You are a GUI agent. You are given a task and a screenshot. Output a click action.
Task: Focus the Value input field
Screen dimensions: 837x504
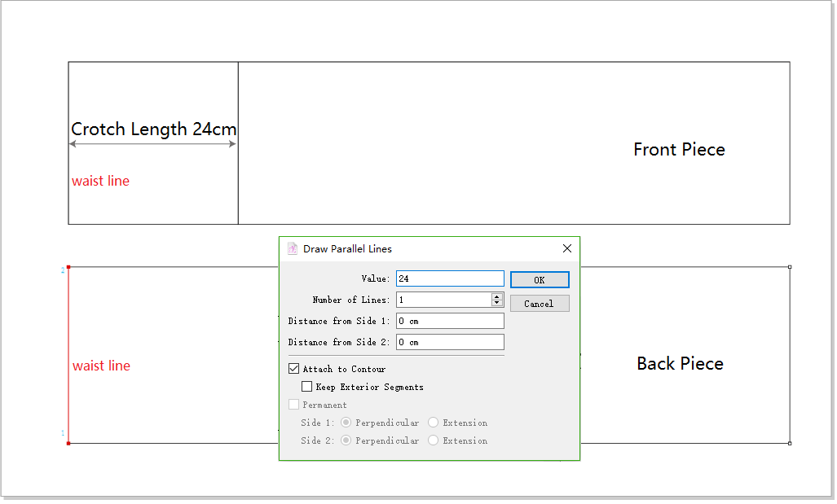click(x=450, y=278)
